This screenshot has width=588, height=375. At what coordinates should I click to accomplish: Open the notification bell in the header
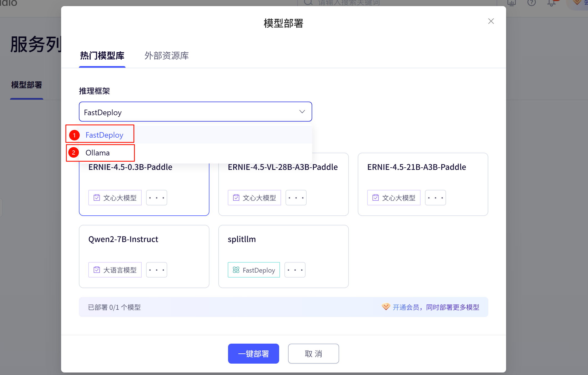(551, 3)
